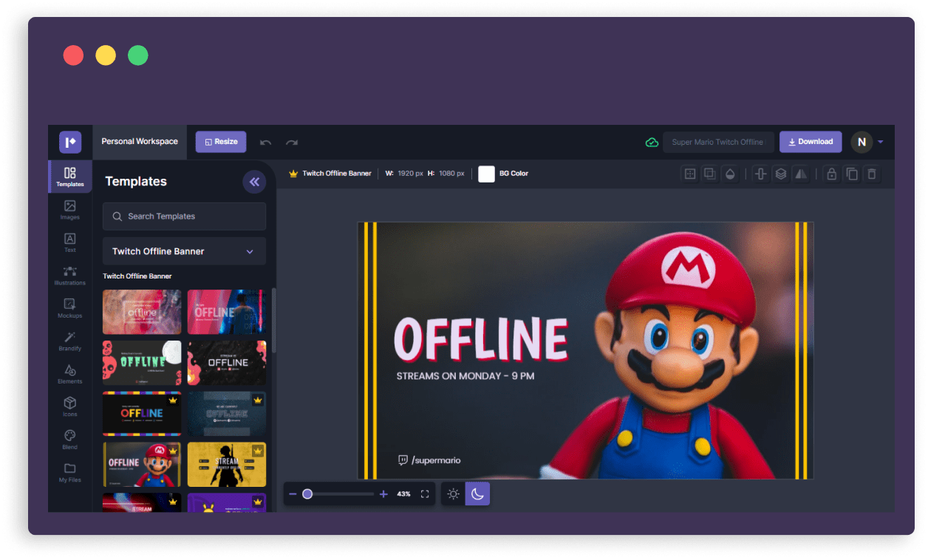Open the Templates section in the sidebar
The height and width of the screenshot is (560, 928).
click(x=69, y=176)
